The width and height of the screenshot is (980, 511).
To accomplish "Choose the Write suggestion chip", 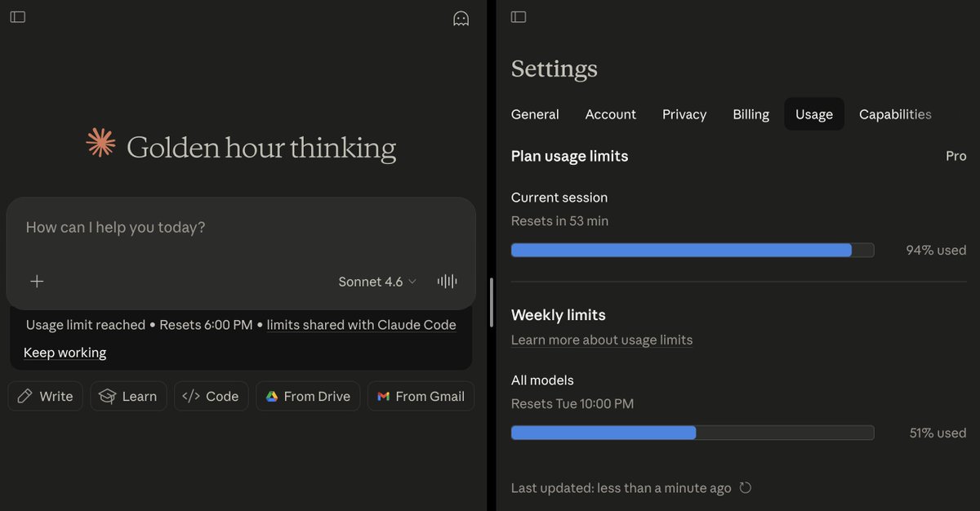I will pos(46,396).
